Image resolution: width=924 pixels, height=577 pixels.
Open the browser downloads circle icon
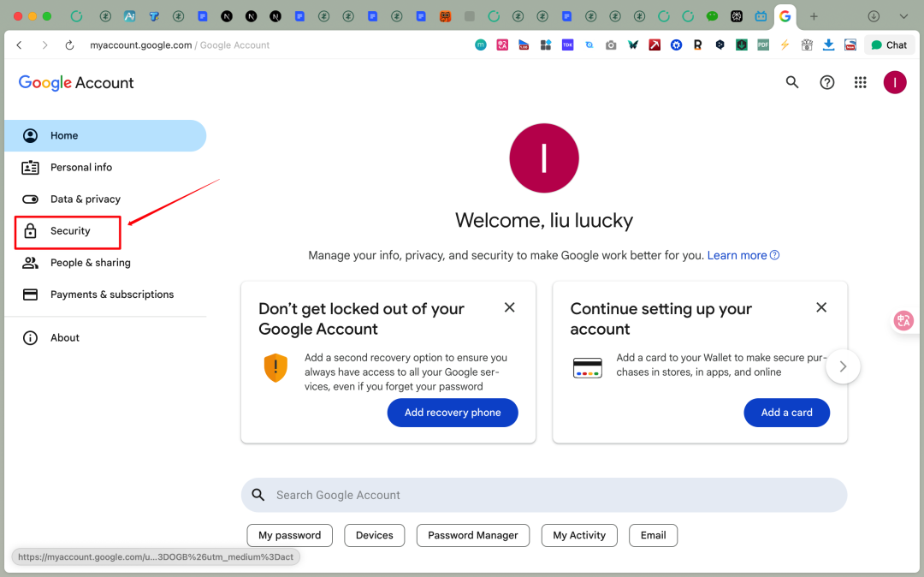coord(874,16)
